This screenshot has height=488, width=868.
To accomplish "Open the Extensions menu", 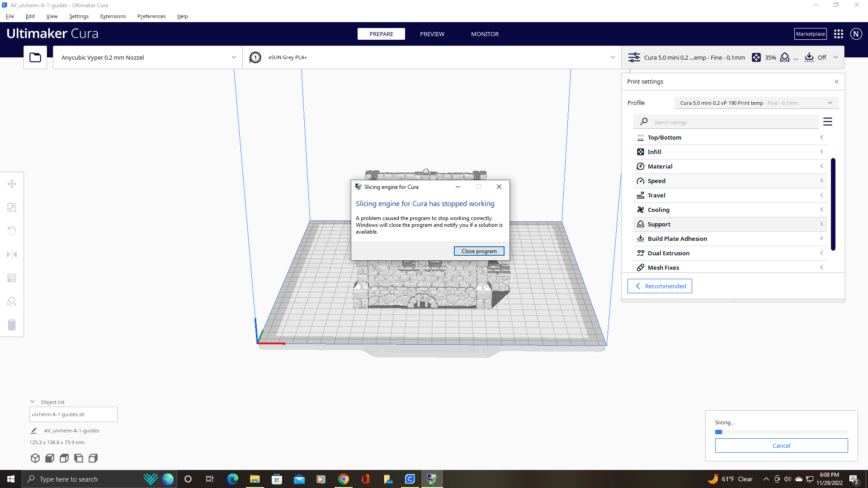I will coord(113,16).
